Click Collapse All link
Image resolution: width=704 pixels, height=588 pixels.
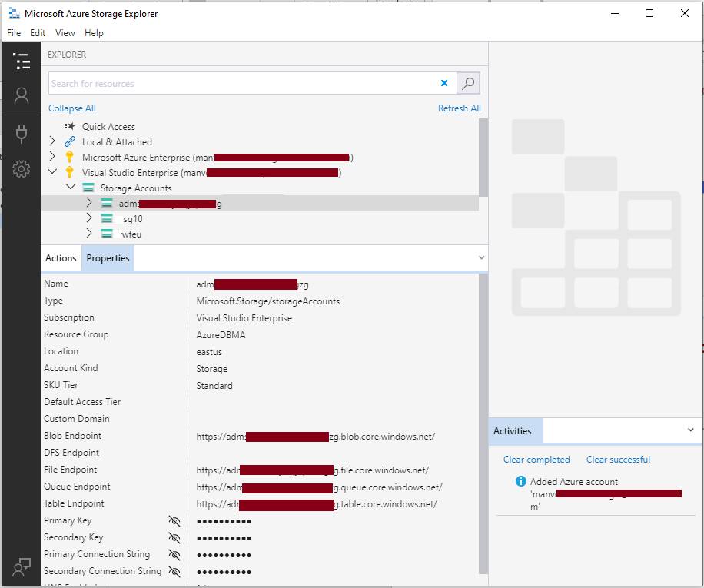click(71, 108)
